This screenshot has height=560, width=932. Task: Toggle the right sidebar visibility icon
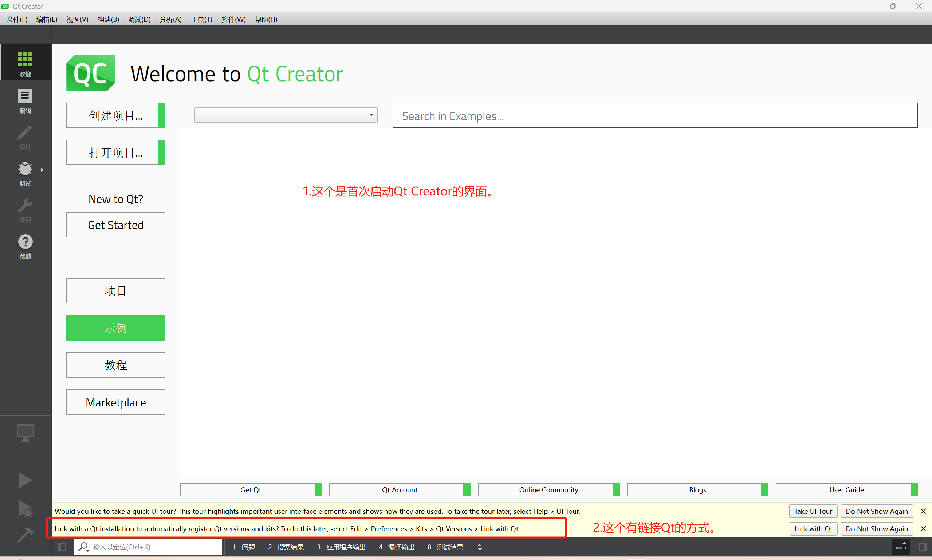pyautogui.click(x=923, y=547)
